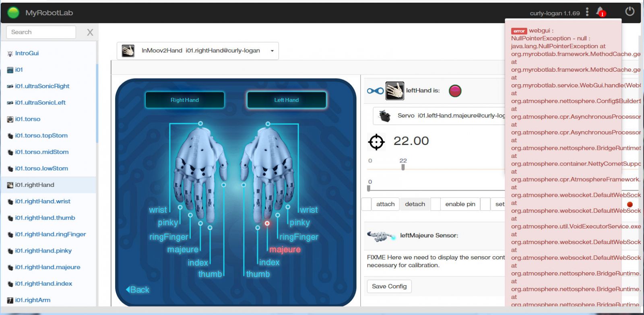Screen dimensions: 644x315
Task: Select i01.ultraSonicLeft service
Action: pos(40,103)
